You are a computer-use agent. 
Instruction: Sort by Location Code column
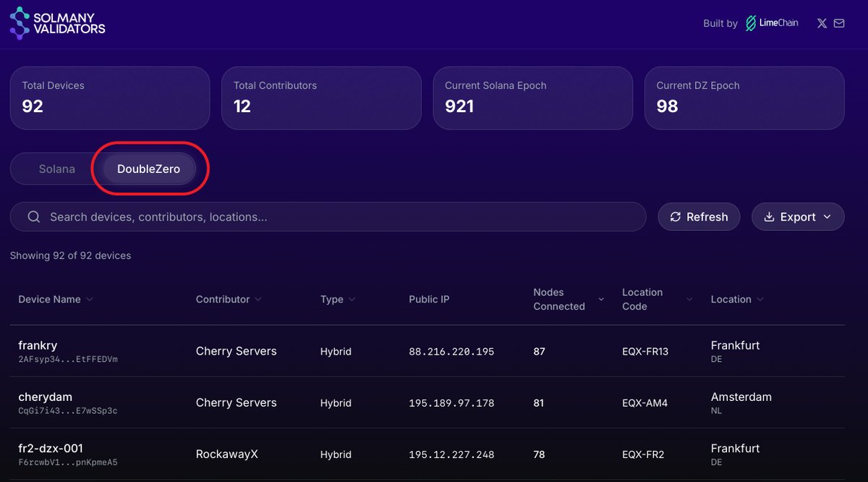pyautogui.click(x=657, y=299)
